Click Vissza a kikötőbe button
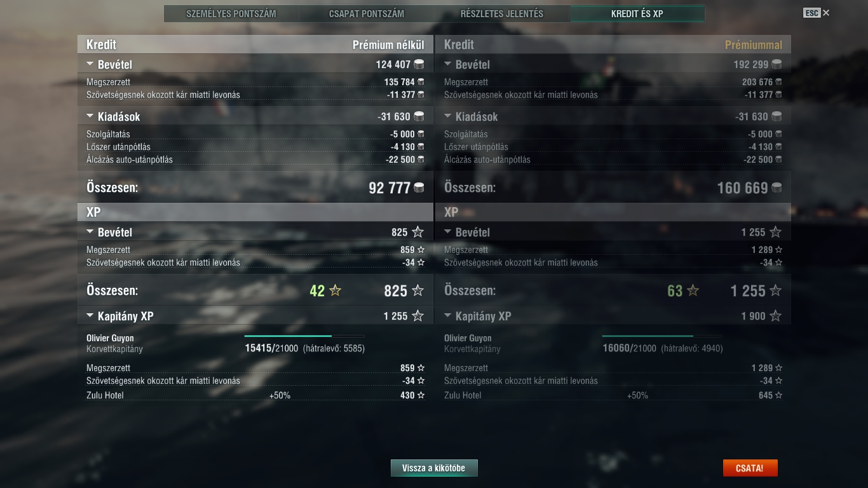868x488 pixels. tap(434, 468)
